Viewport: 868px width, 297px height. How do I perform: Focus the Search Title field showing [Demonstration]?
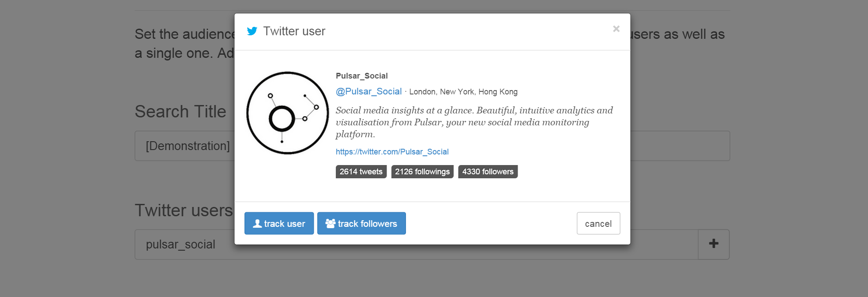coord(185,146)
